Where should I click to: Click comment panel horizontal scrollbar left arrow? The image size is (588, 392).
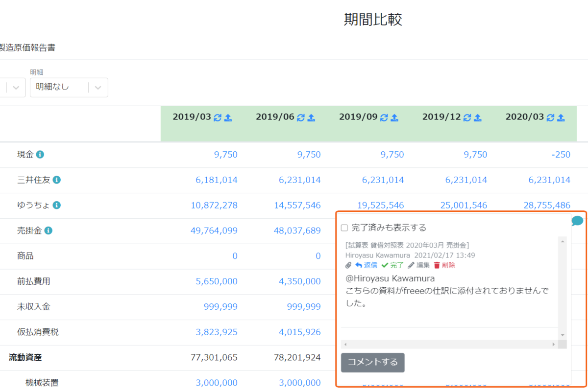[x=344, y=345]
